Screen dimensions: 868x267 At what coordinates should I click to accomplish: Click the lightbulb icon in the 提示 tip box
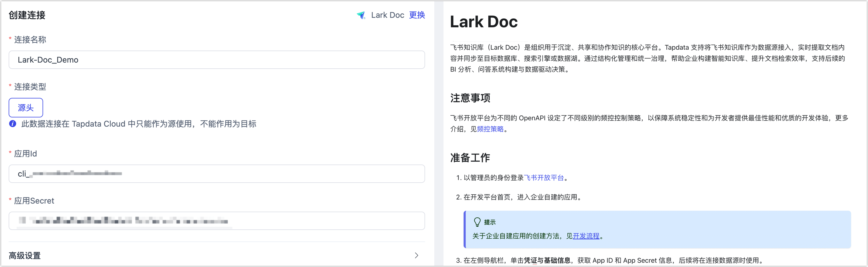pos(477,222)
